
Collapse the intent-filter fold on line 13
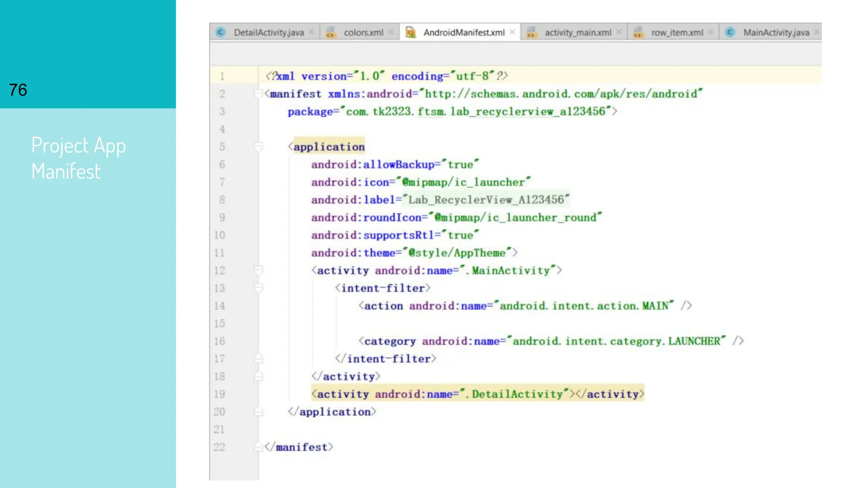pyautogui.click(x=258, y=288)
